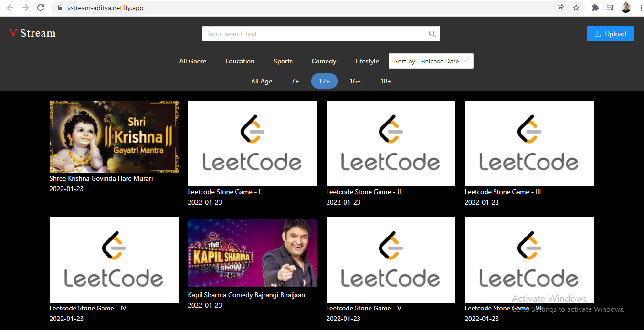Screen dimensions: 644x330
Task: Click title 'Leetcode Stone Game - II'
Action: (364, 192)
